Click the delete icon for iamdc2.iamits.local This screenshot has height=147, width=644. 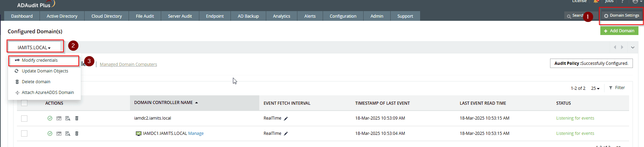tap(77, 119)
